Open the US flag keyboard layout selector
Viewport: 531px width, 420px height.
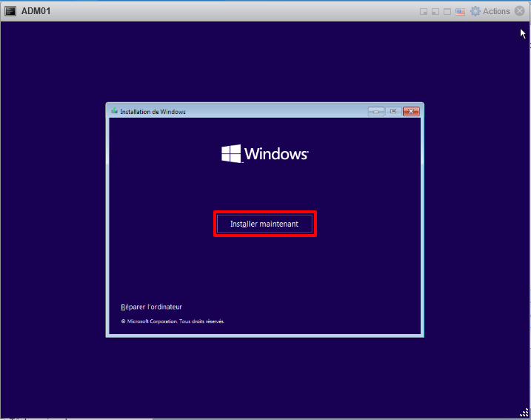click(460, 12)
